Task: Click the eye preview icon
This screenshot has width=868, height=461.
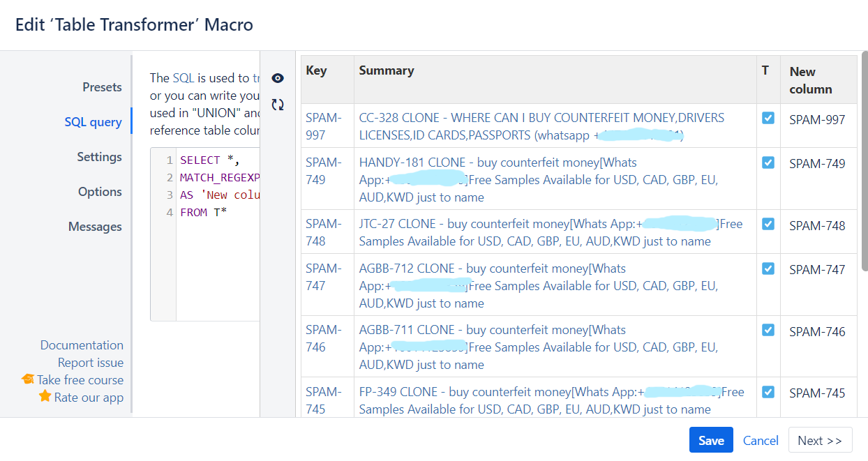Action: click(278, 78)
